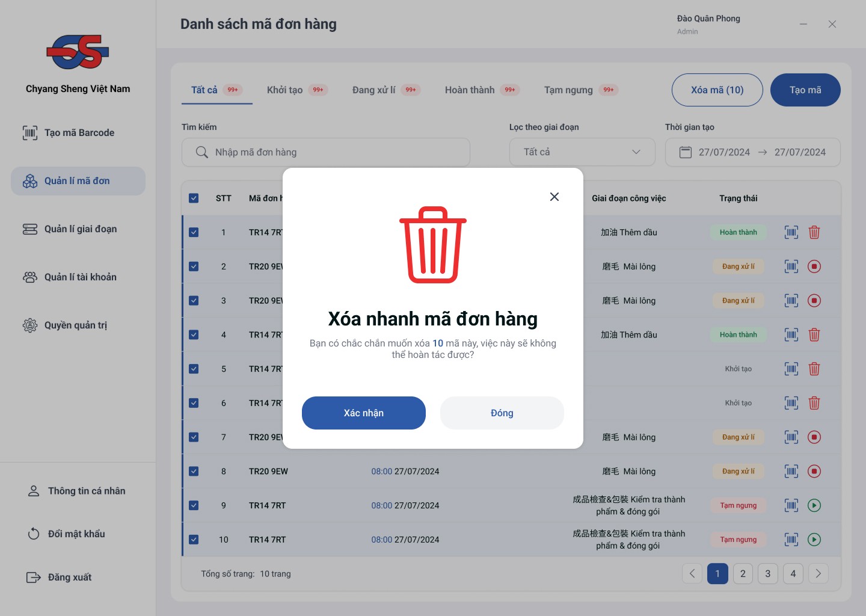
Task: Click resume play icon in row 9
Action: (814, 505)
